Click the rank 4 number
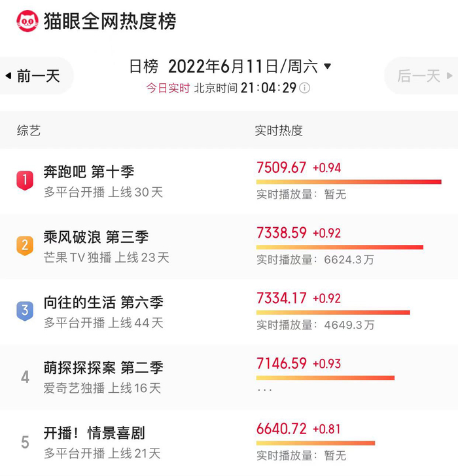 [25, 377]
